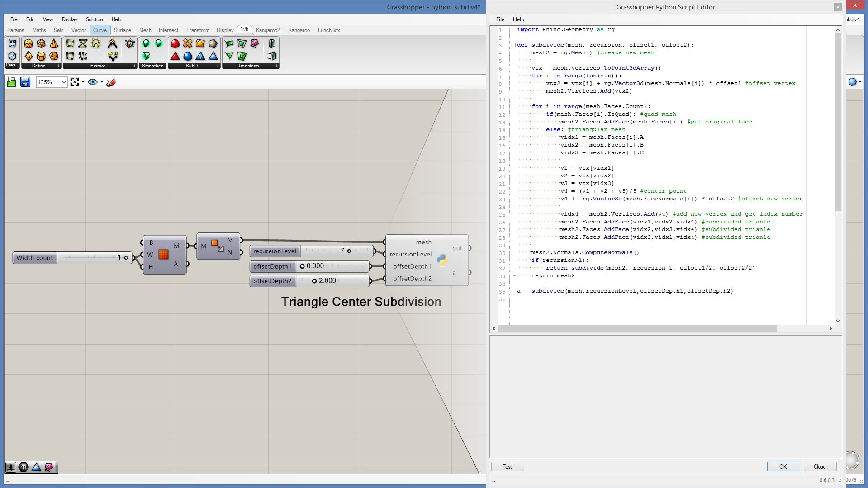Click the hourglass-shaped icon in Extract panel

click(x=83, y=44)
